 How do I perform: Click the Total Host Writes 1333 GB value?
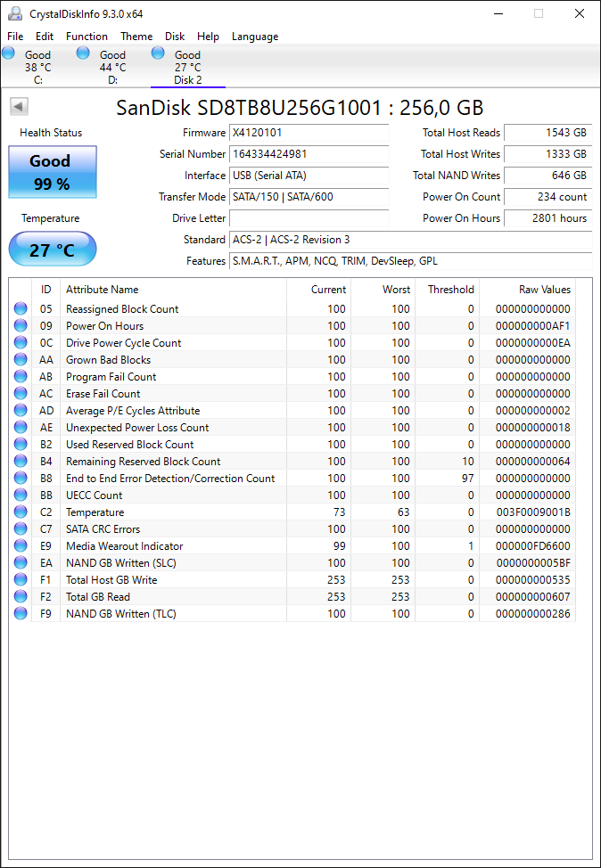(x=547, y=154)
